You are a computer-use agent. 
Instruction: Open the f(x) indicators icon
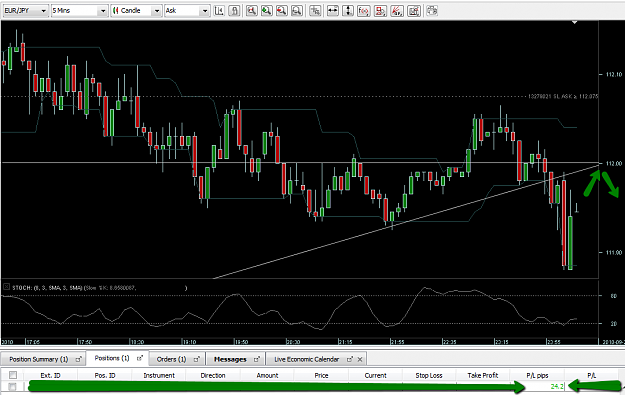pyautogui.click(x=364, y=11)
